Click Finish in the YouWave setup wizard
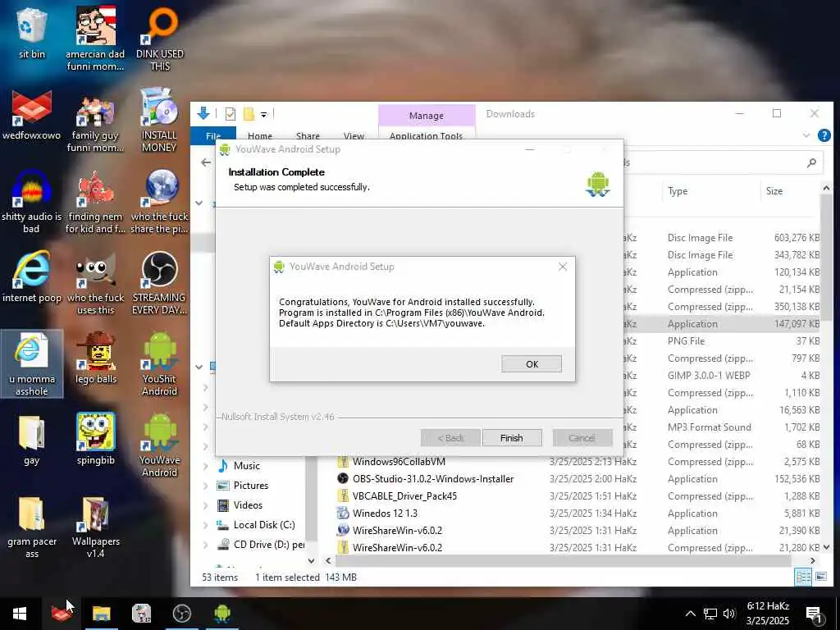Image resolution: width=840 pixels, height=630 pixels. pos(512,438)
